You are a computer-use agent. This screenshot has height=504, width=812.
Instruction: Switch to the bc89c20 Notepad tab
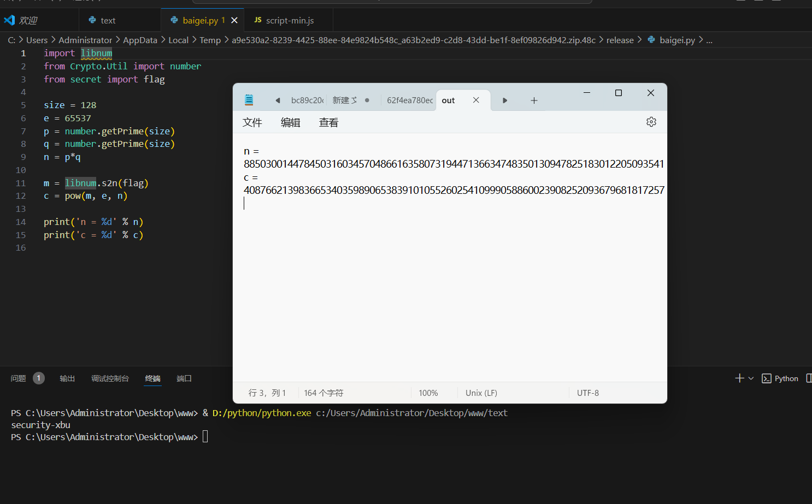(307, 100)
